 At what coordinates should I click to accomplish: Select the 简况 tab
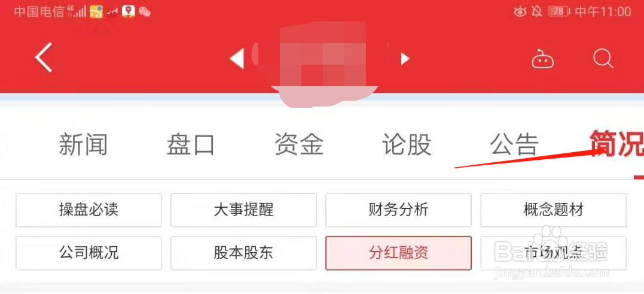[x=616, y=144]
